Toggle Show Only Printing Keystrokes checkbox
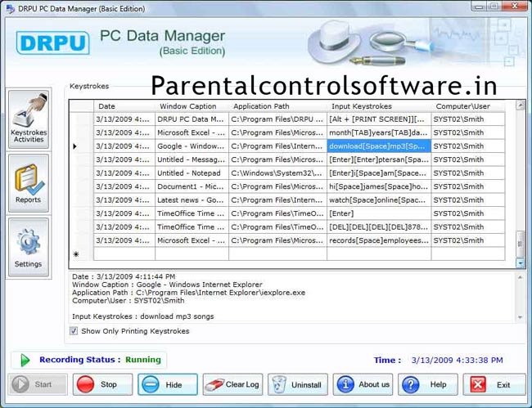This screenshot has width=532, height=408. click(x=74, y=331)
